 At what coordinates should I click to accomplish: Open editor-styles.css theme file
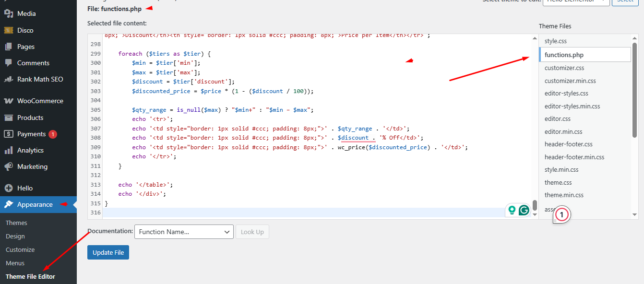(566, 93)
